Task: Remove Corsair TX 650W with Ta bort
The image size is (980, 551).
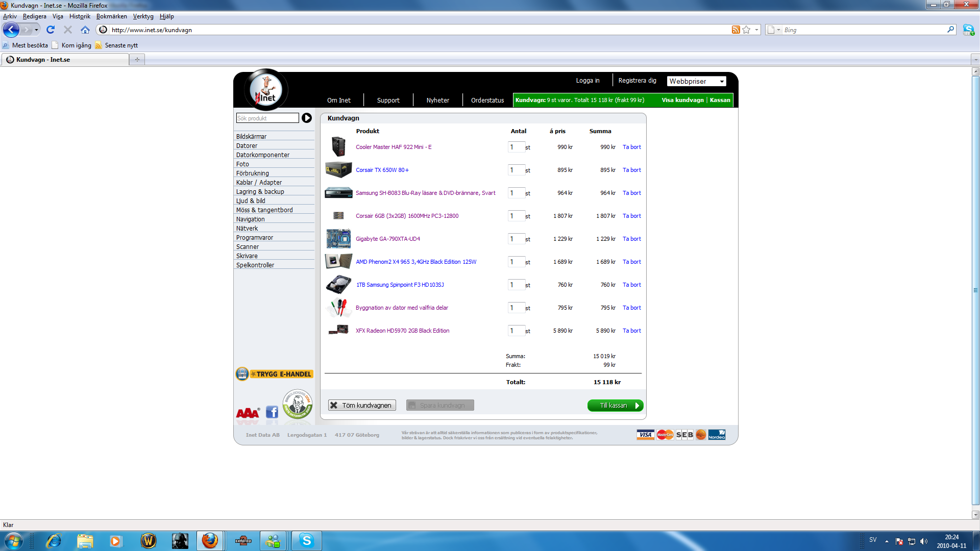Action: coord(631,170)
